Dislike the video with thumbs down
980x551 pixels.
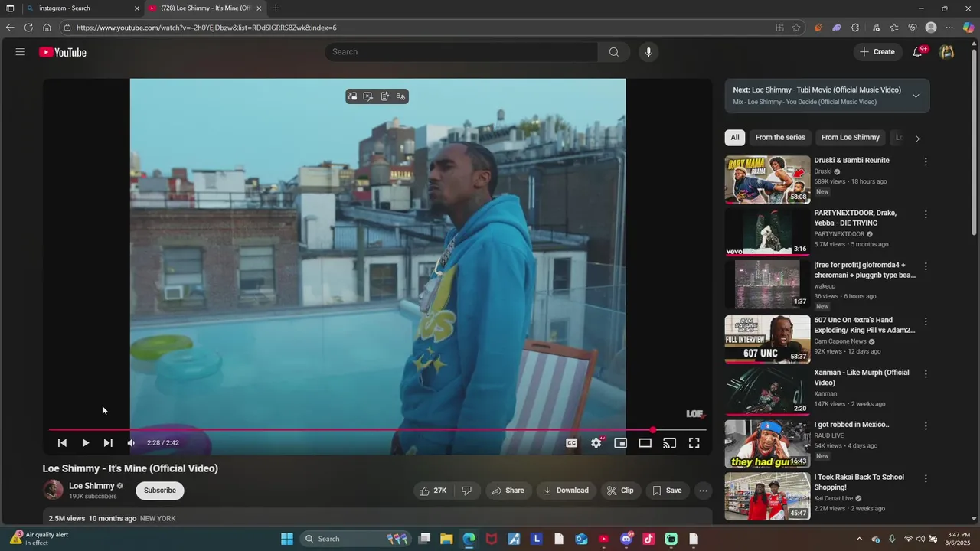(x=467, y=491)
